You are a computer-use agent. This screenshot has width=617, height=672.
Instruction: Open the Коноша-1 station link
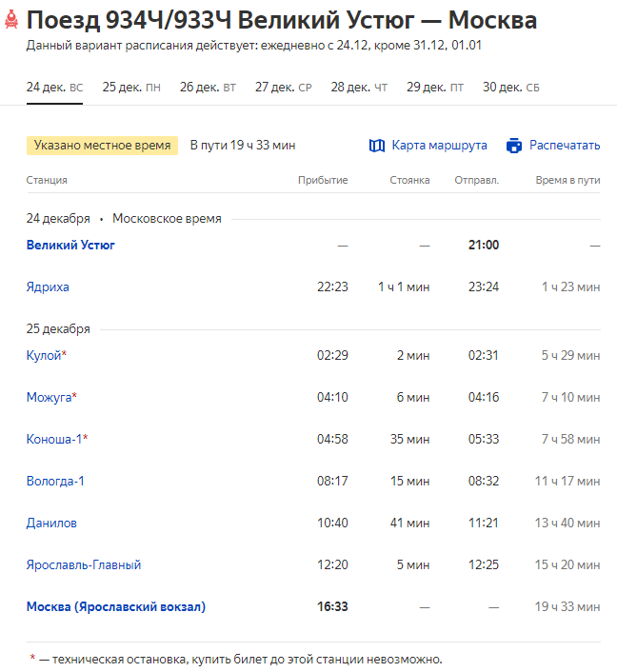point(54,439)
